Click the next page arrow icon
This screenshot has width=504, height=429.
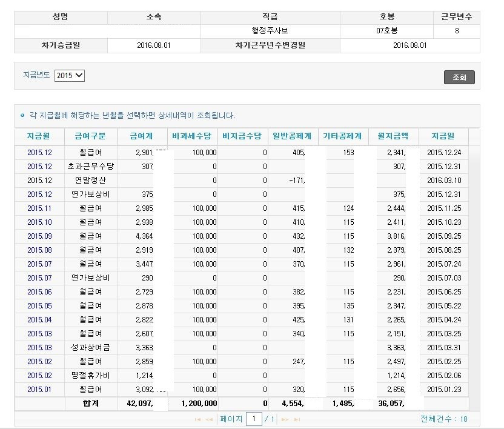(285, 419)
